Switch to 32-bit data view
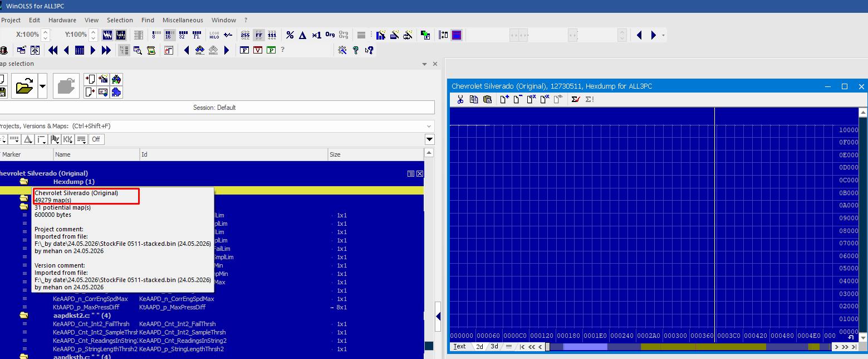Screen dimensions: 868x359 tap(183, 35)
